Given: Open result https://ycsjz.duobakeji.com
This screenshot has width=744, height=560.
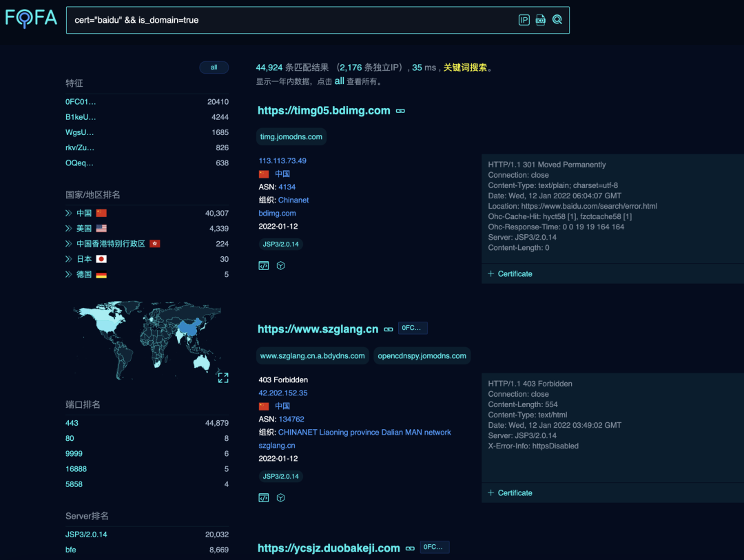Looking at the screenshot, I should pos(329,548).
